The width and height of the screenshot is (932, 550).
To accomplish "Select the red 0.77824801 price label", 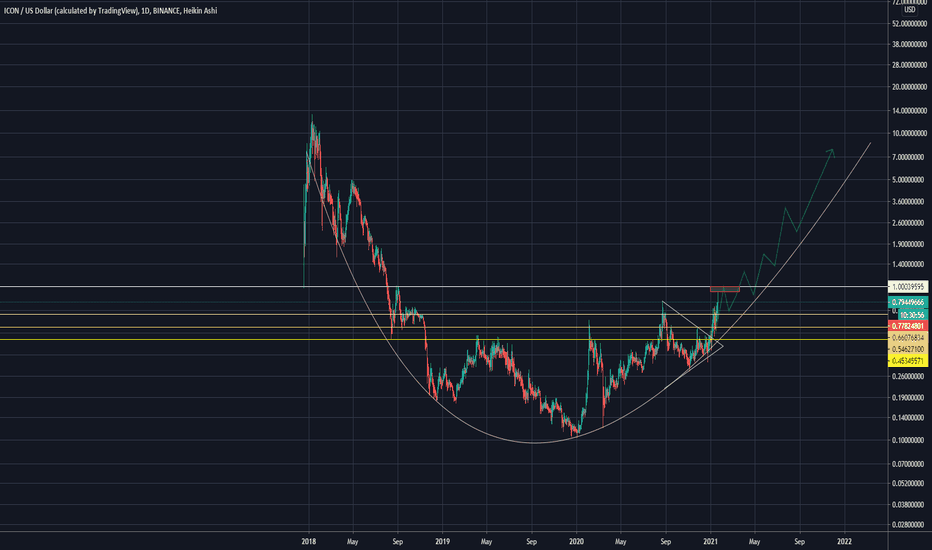I will [908, 326].
